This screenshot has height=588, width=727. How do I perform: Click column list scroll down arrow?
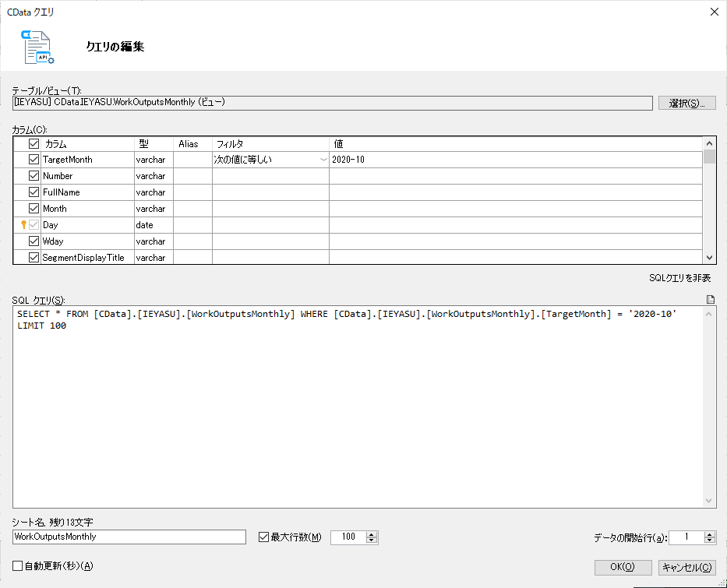[x=709, y=258]
